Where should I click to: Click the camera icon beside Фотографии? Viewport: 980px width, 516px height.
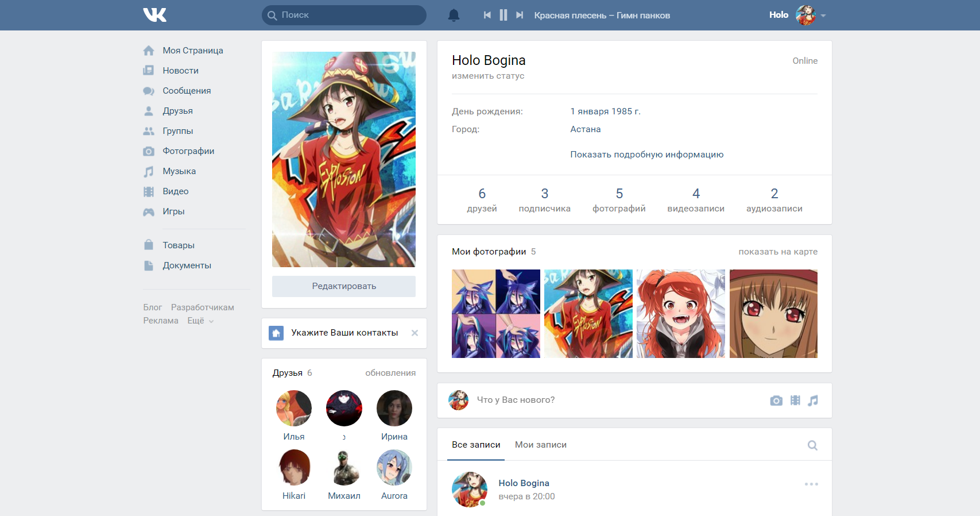149,151
